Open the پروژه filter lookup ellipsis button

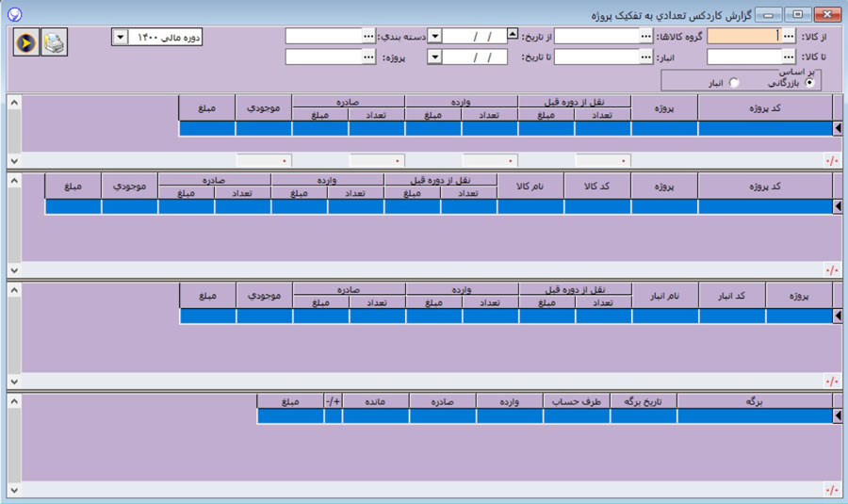coord(367,57)
